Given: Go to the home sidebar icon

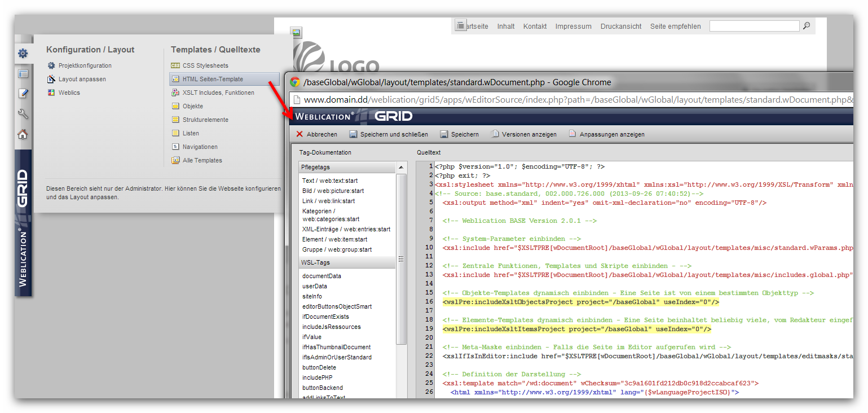Looking at the screenshot, I should pyautogui.click(x=23, y=134).
